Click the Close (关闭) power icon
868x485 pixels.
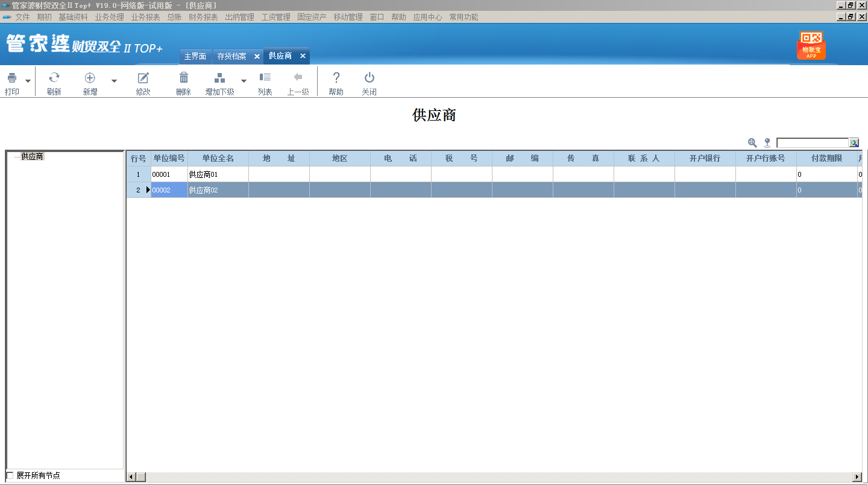370,77
